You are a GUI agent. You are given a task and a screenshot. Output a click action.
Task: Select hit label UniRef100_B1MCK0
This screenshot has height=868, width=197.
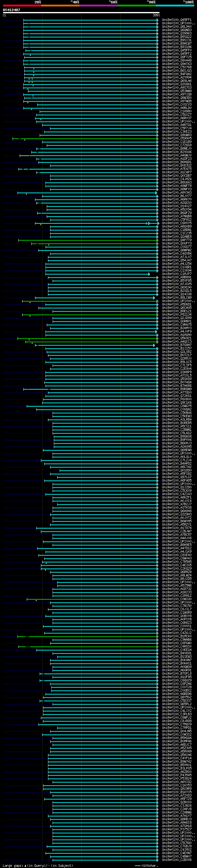coord(177,636)
